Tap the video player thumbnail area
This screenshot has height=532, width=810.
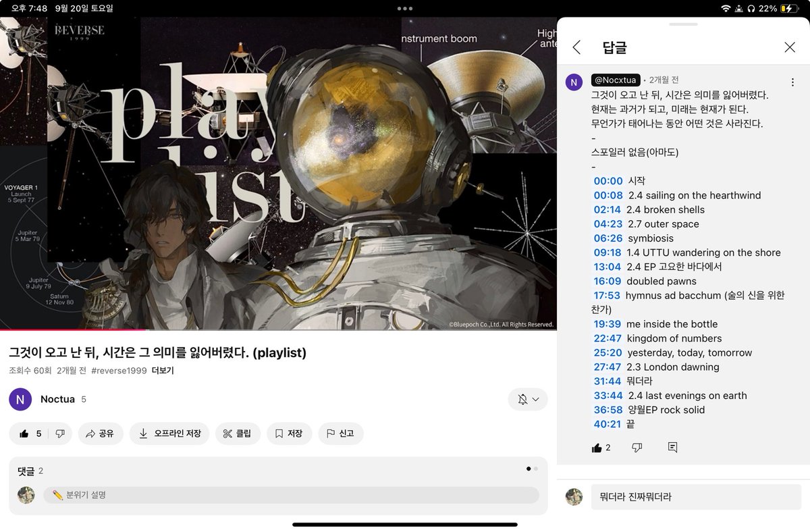(278, 174)
